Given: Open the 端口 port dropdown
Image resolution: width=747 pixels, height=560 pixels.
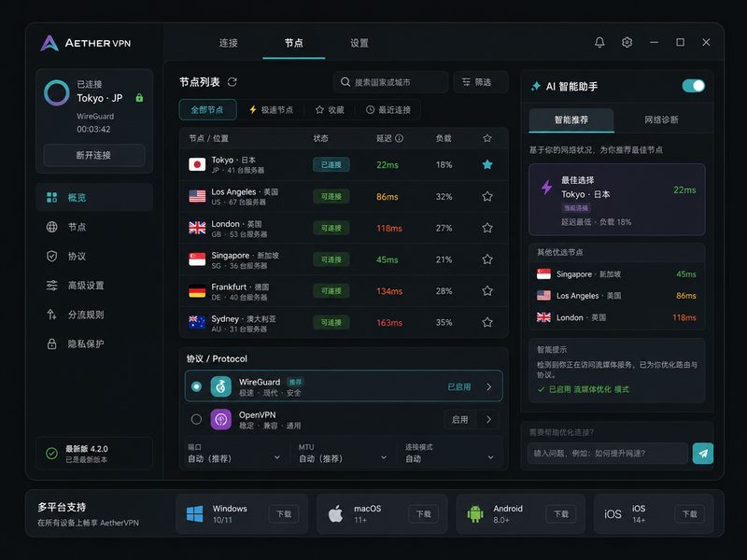Looking at the screenshot, I should [x=234, y=454].
